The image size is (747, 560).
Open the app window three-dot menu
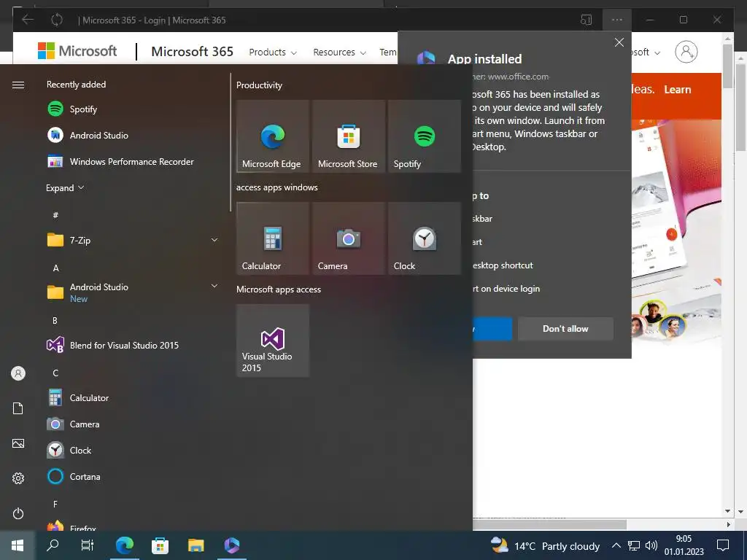tap(617, 20)
